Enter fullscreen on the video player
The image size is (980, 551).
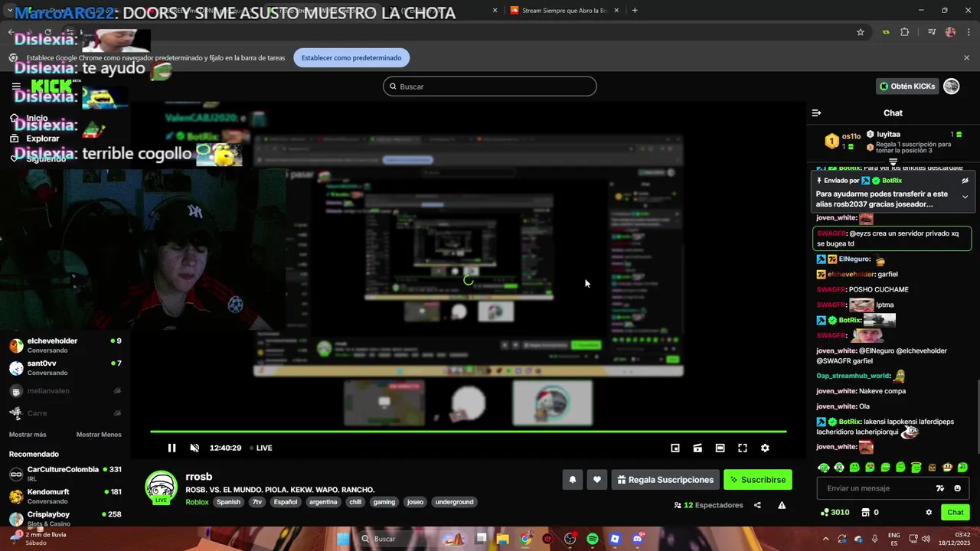coord(743,448)
